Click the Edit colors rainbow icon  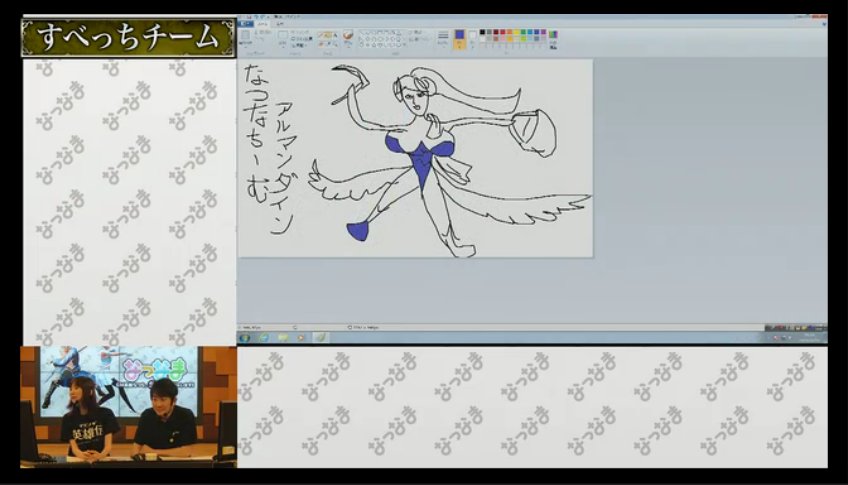click(x=553, y=37)
